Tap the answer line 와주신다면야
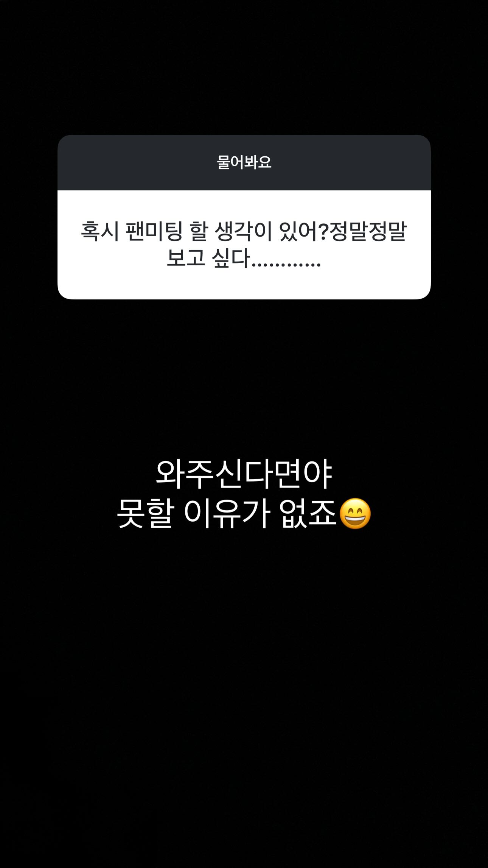This screenshot has height=868, width=488. click(x=244, y=474)
